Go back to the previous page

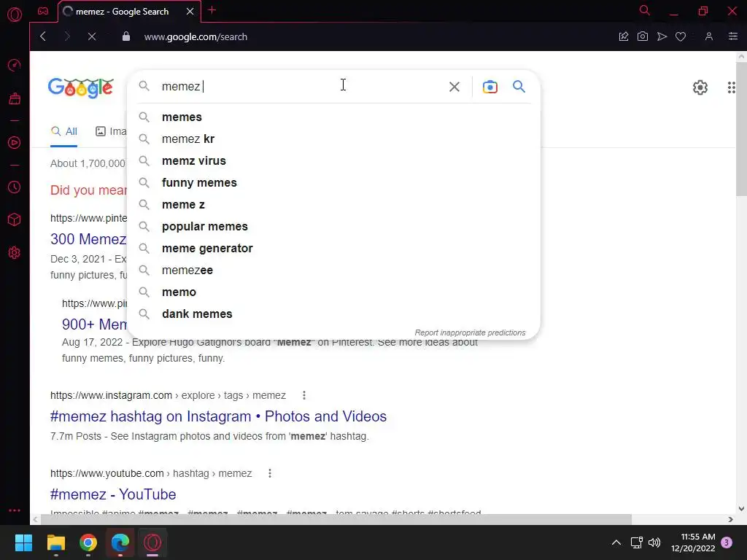43,36
